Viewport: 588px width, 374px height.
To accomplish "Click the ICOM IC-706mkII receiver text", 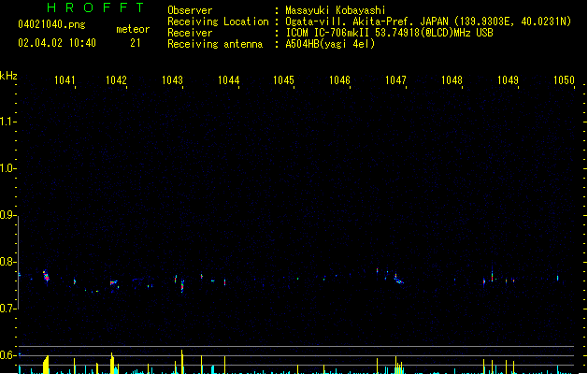I will [x=389, y=33].
